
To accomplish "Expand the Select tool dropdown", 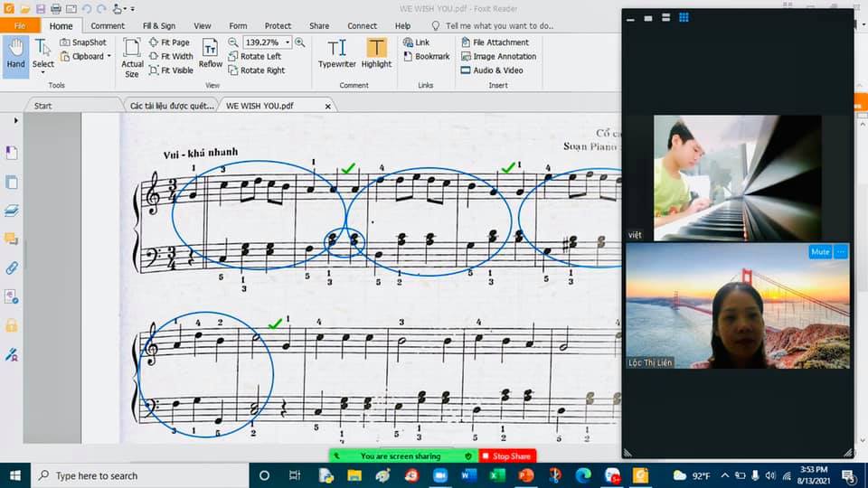I will click(x=42, y=72).
